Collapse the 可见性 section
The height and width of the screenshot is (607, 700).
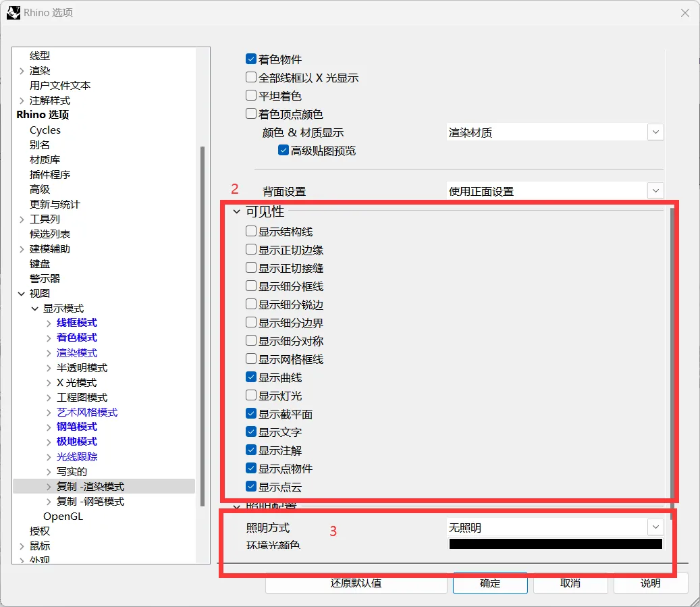237,212
